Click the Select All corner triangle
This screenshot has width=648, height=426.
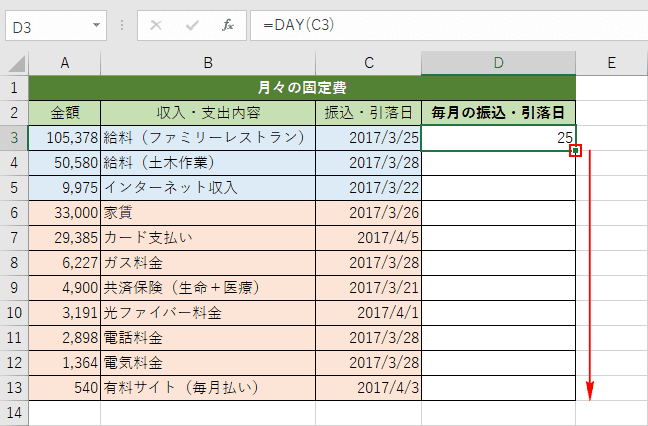[x=17, y=64]
